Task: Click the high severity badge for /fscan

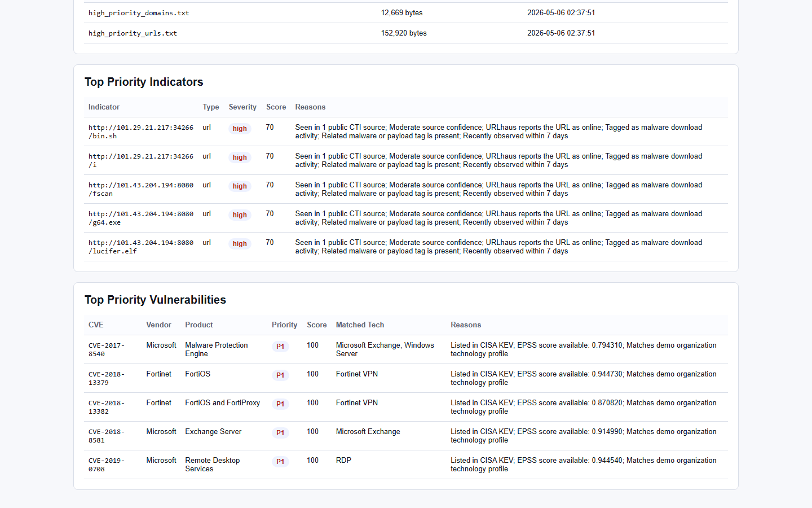Action: pos(240,186)
